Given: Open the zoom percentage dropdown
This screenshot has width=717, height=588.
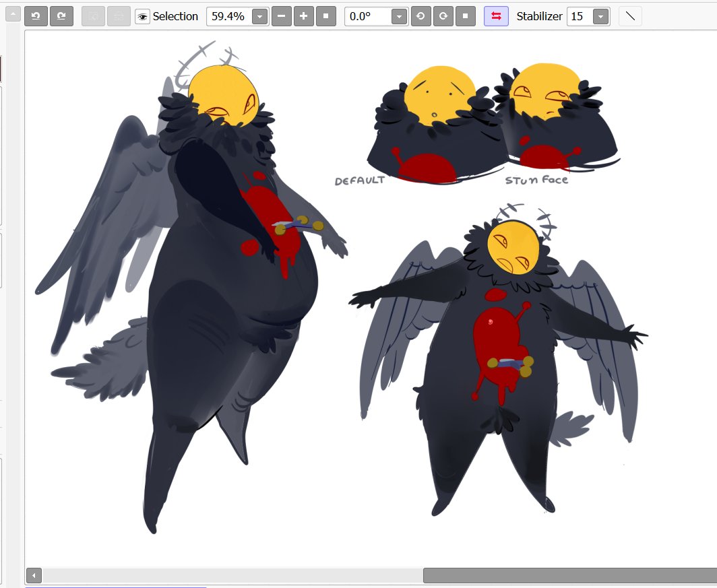Looking at the screenshot, I should (259, 17).
